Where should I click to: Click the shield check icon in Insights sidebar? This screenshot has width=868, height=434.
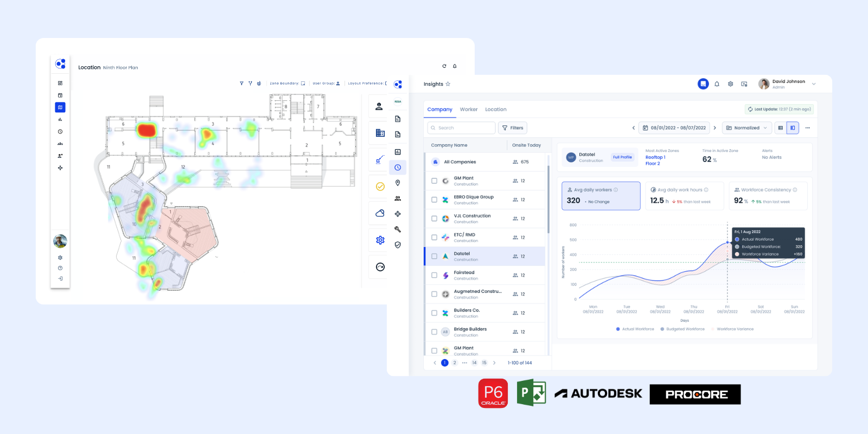coord(398,245)
